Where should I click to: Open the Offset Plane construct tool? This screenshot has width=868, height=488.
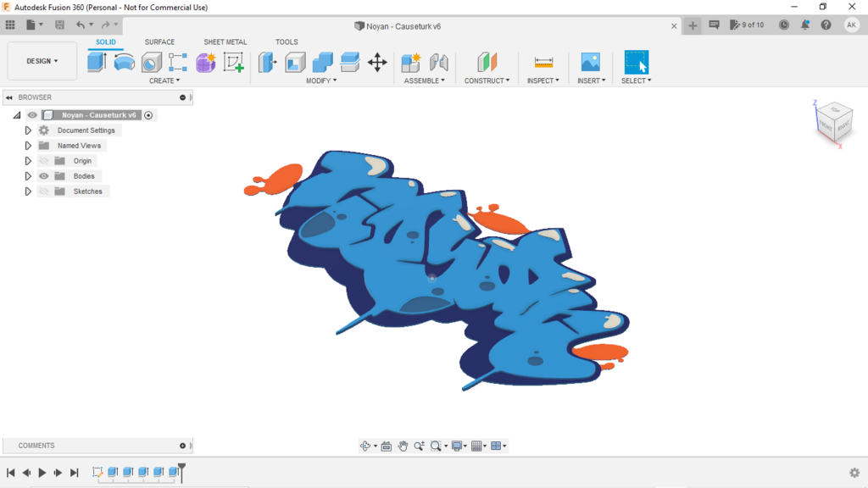tap(487, 62)
